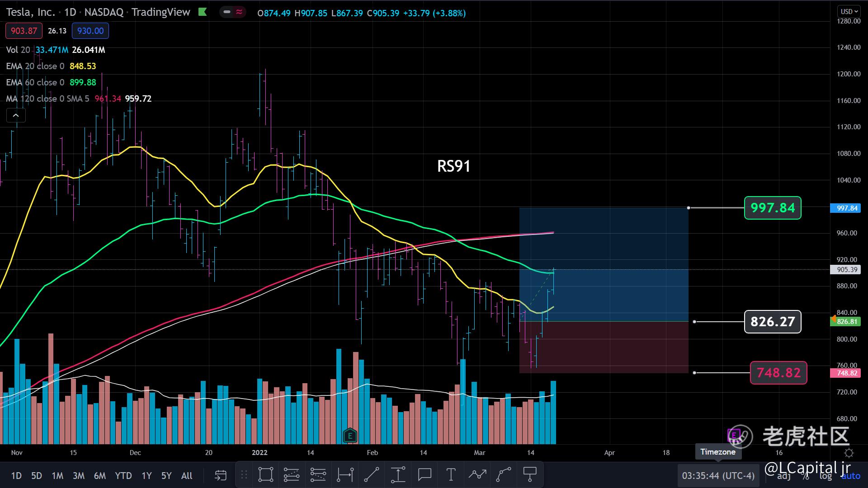Select the callout comment bubble tool
Viewport: 868px width, 488px height.
point(425,475)
